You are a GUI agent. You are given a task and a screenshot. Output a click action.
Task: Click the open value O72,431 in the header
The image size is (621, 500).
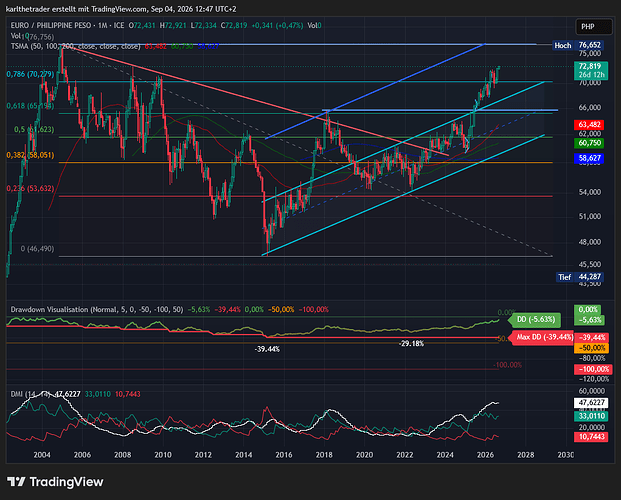point(142,25)
